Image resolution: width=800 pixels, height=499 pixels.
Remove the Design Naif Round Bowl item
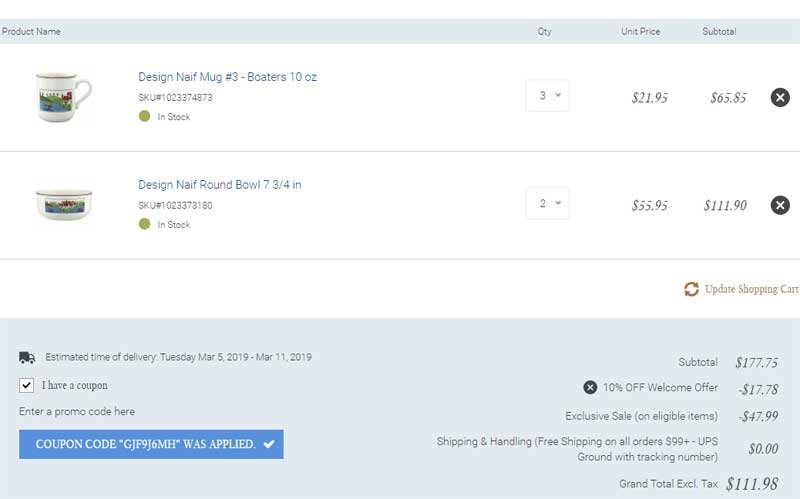tap(780, 205)
